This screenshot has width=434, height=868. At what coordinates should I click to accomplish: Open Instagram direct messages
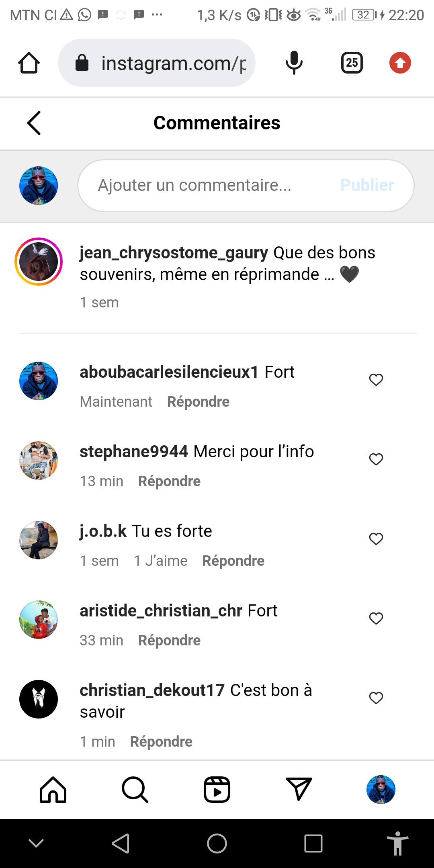[299, 789]
